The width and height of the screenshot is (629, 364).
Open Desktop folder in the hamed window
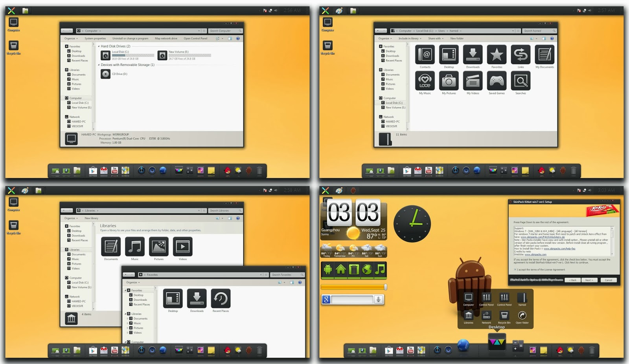click(x=449, y=55)
